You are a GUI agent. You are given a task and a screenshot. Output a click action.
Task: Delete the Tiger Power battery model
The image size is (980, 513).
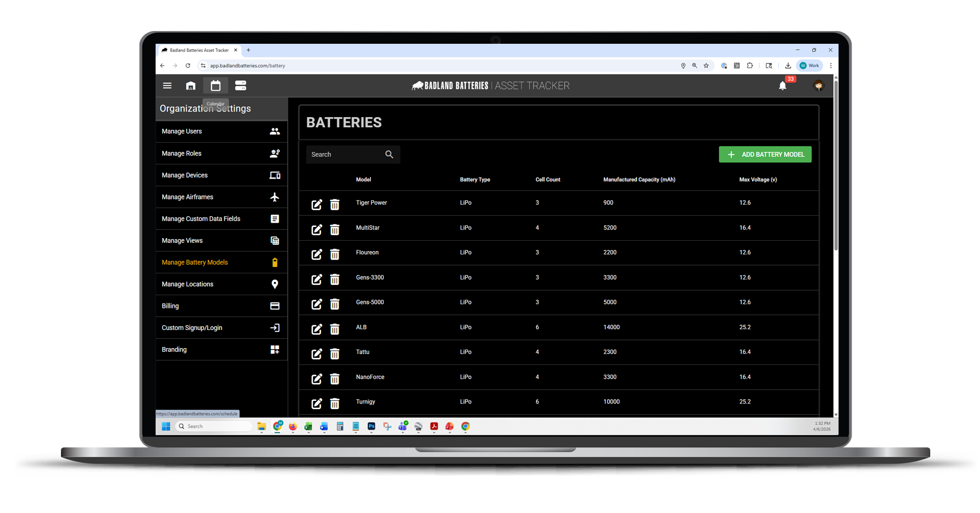(335, 205)
